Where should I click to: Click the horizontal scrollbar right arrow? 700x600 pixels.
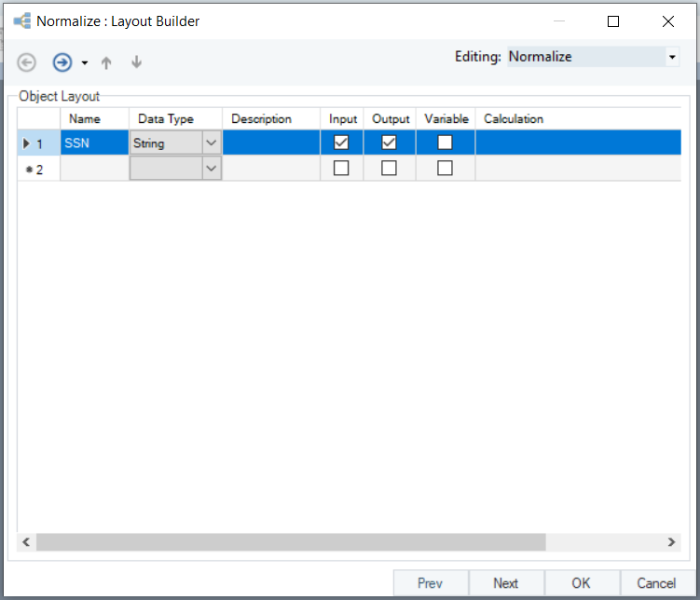tap(671, 542)
